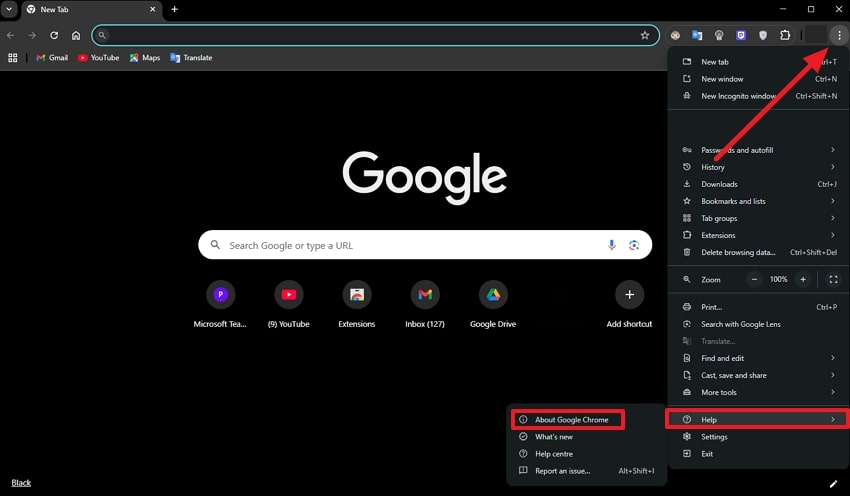Click the shield extension icon in the toolbar

click(x=763, y=35)
